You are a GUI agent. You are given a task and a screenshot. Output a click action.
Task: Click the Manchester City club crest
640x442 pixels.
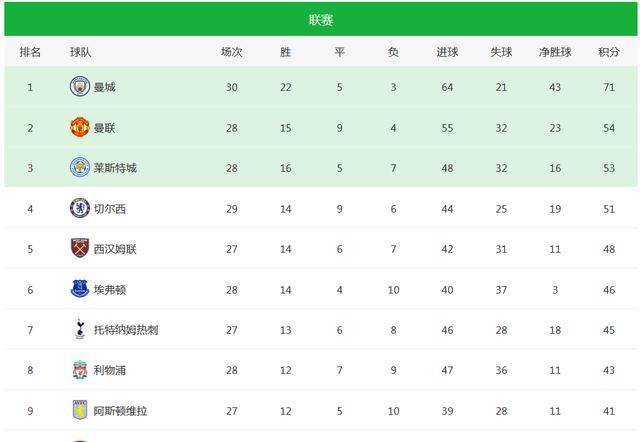pos(80,87)
